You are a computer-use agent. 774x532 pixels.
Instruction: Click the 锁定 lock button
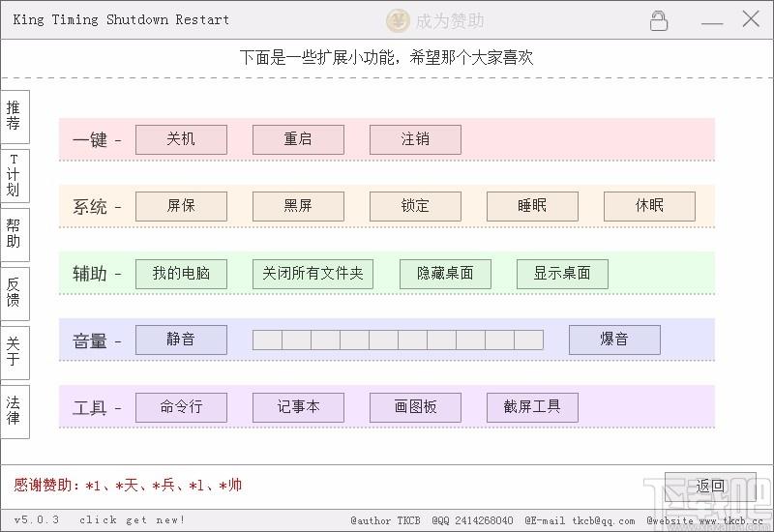coord(415,206)
